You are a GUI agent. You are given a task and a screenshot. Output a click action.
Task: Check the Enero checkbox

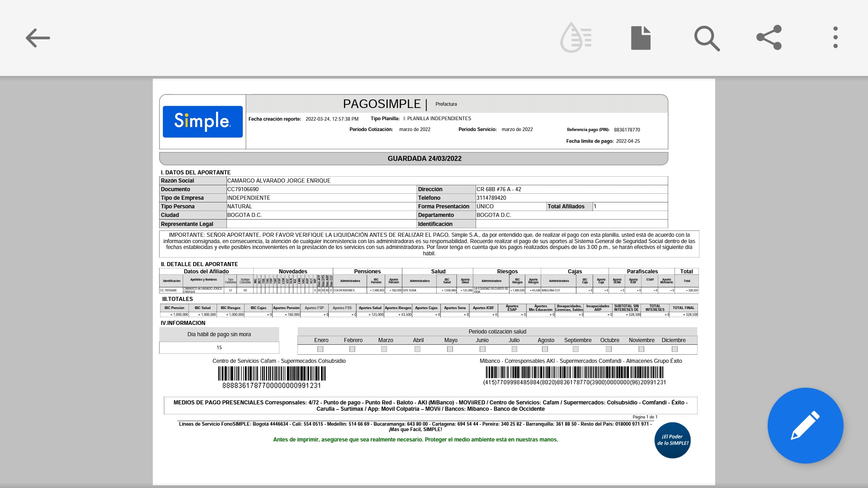(321, 349)
